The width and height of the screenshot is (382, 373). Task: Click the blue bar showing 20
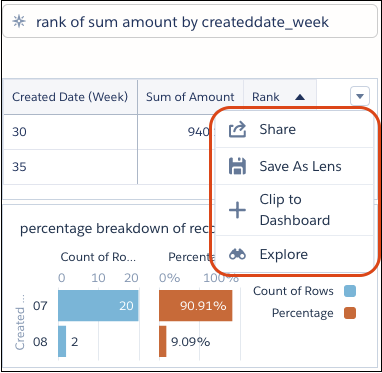click(x=98, y=305)
